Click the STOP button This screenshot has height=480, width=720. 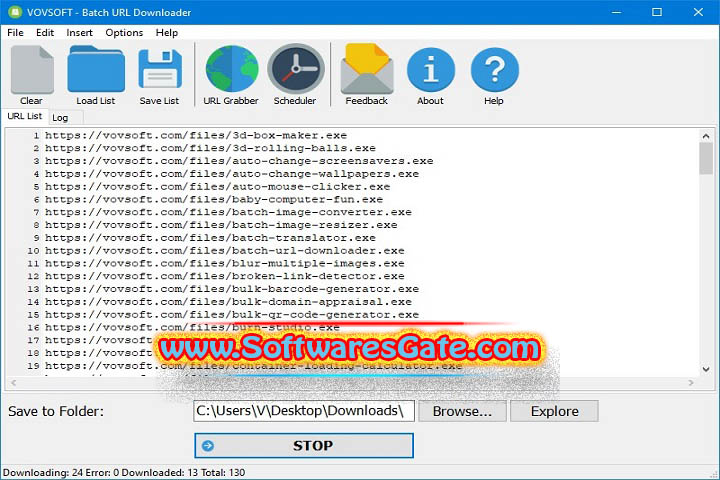(x=304, y=446)
